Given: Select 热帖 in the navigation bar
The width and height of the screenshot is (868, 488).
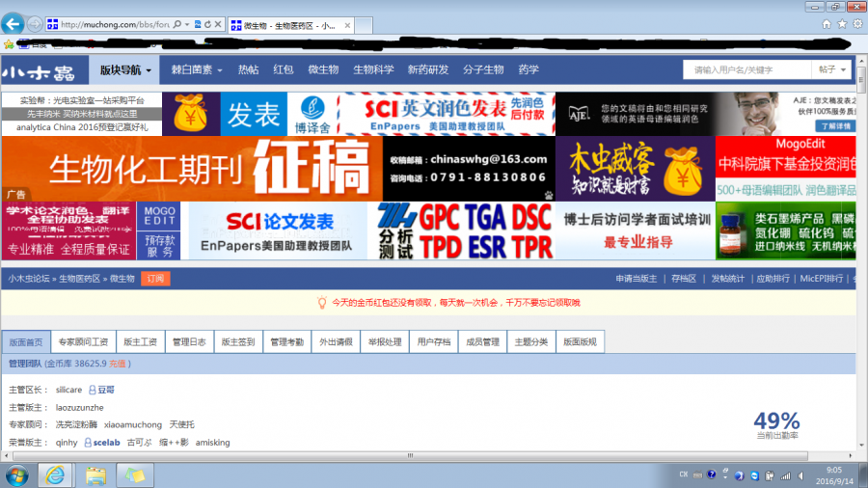Looking at the screenshot, I should coord(248,69).
